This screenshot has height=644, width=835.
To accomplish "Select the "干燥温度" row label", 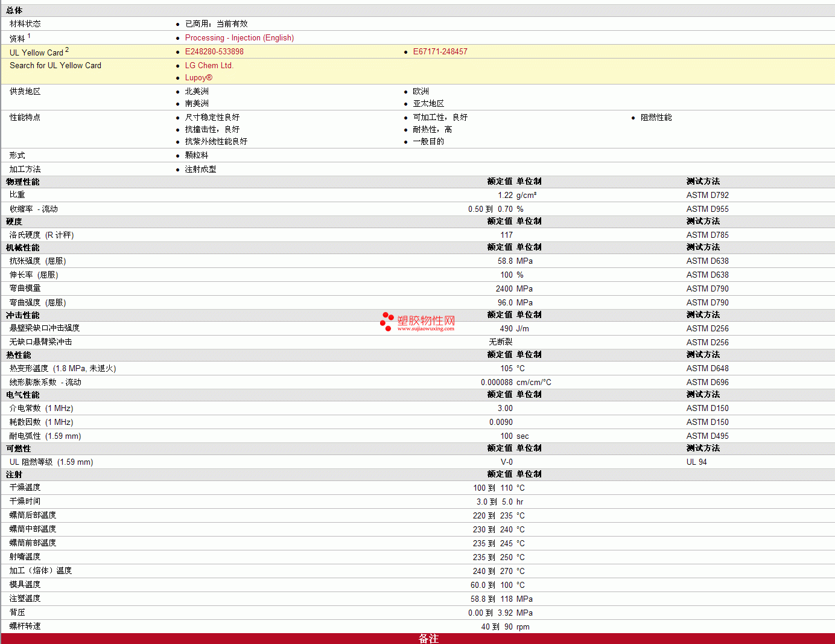I will pos(25,488).
